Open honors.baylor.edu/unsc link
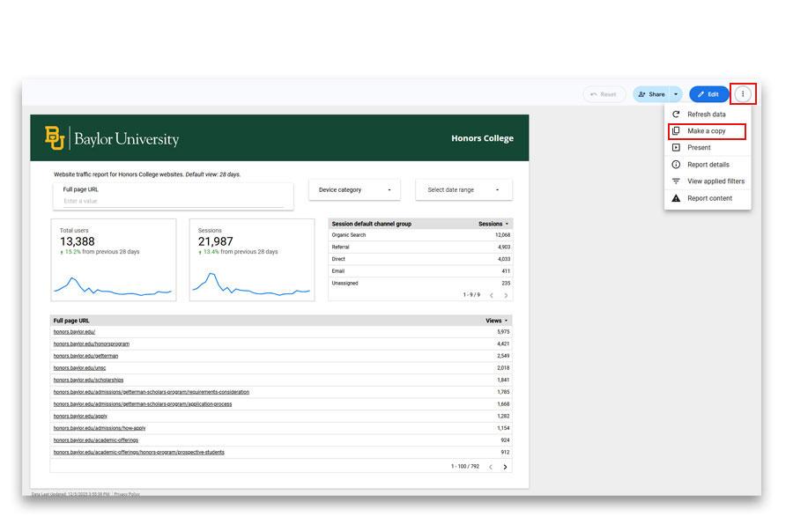 [x=80, y=368]
